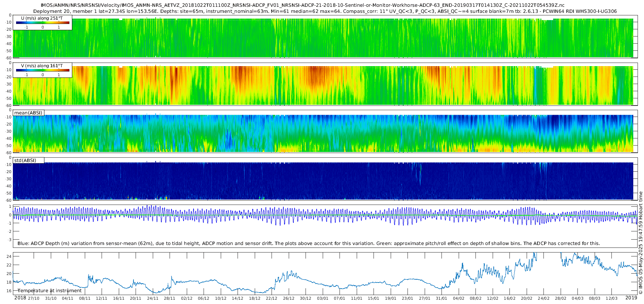The image size is (644, 304).
Task: Click the vertical IMOS copyright timestamp text
Action: tap(640, 243)
